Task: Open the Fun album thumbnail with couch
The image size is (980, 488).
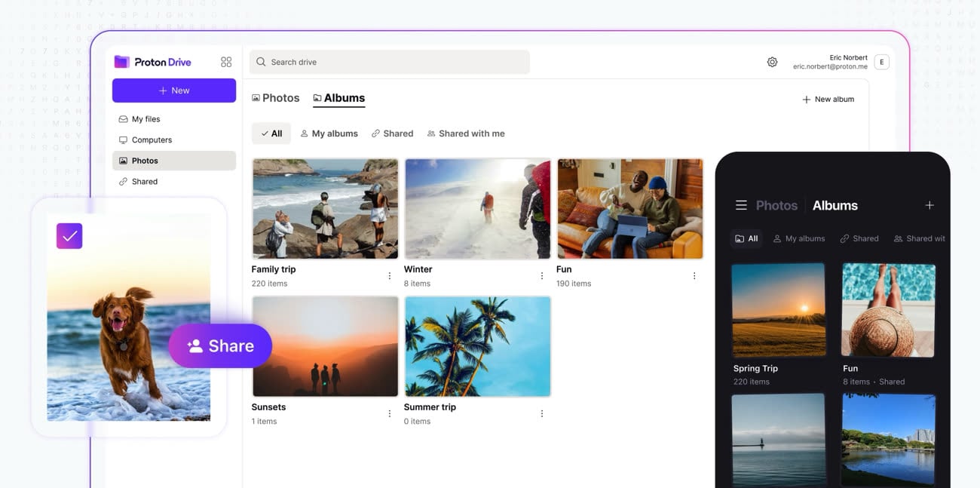Action: pos(629,209)
